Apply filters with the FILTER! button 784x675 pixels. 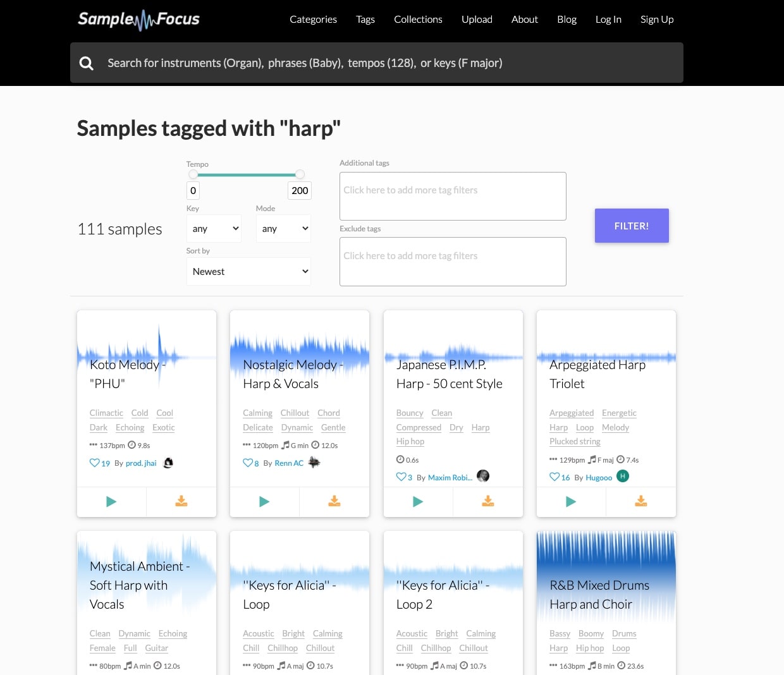[x=631, y=225]
